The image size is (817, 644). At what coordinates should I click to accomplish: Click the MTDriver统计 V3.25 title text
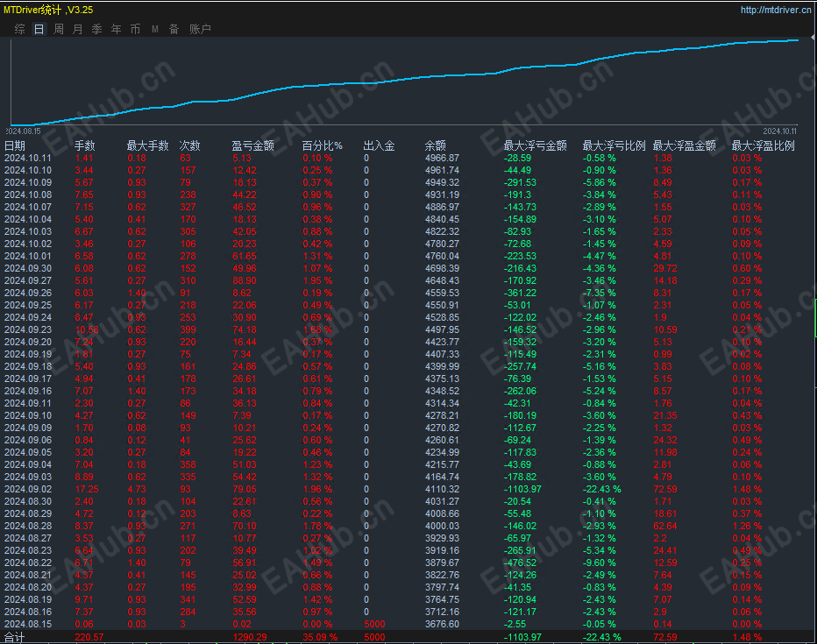coord(48,10)
